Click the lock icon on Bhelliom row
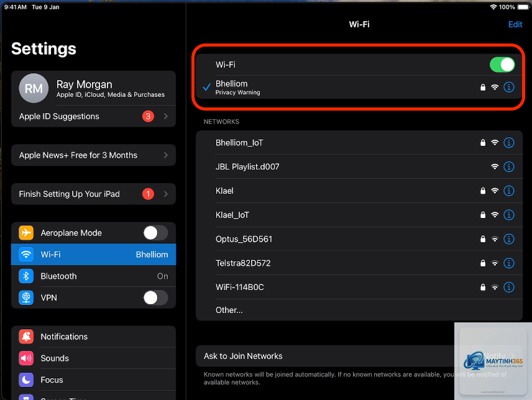Viewport: 532px width, 400px height. [x=483, y=87]
